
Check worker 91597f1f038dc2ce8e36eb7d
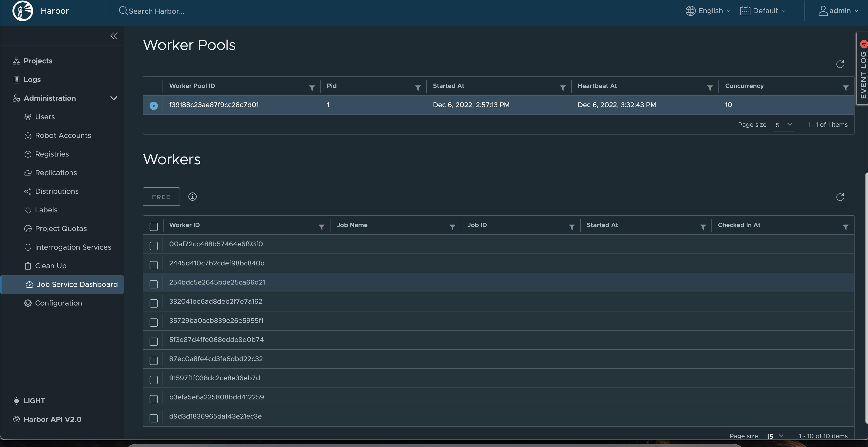(x=154, y=380)
